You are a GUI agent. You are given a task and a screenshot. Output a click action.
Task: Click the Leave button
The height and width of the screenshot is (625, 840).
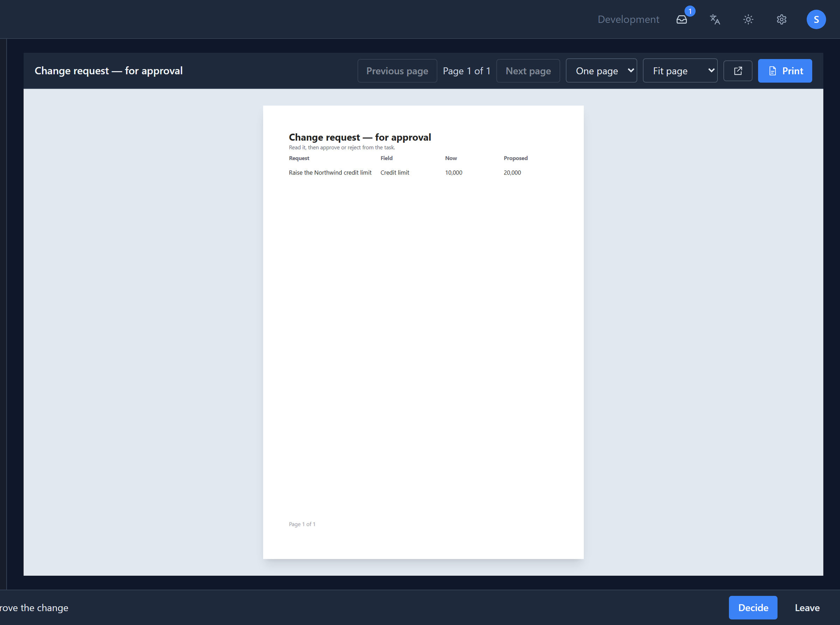(807, 607)
